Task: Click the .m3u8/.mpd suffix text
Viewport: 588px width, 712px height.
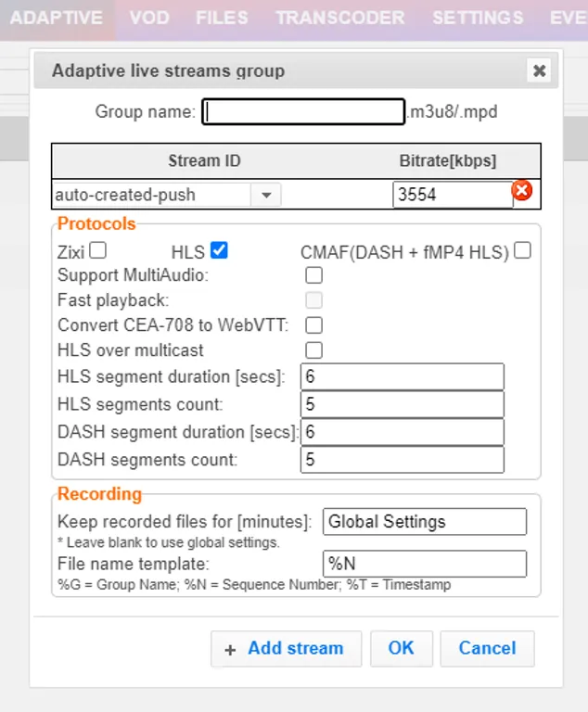Action: 453,111
